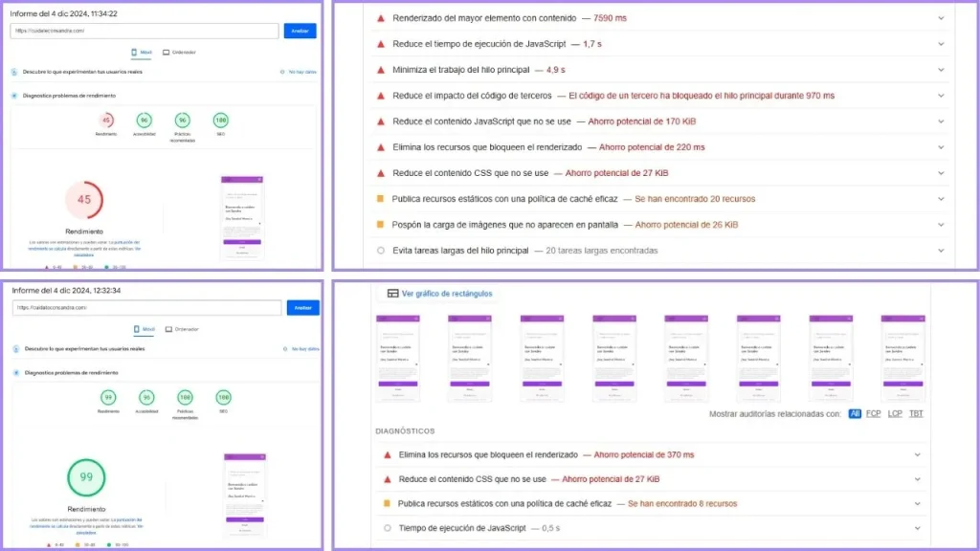Click the grey circle icon beside Evita tareas largas
This screenshot has height=551, width=980.
click(x=380, y=251)
